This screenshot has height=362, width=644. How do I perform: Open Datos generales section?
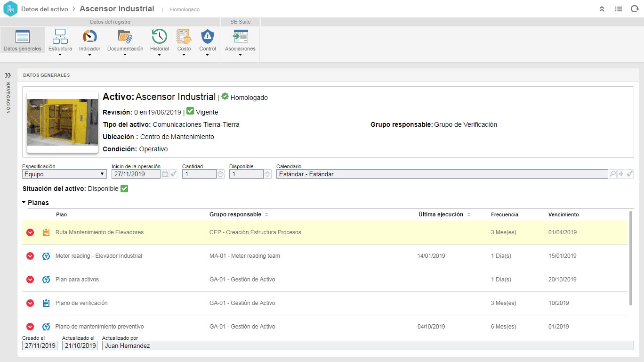[x=23, y=40]
